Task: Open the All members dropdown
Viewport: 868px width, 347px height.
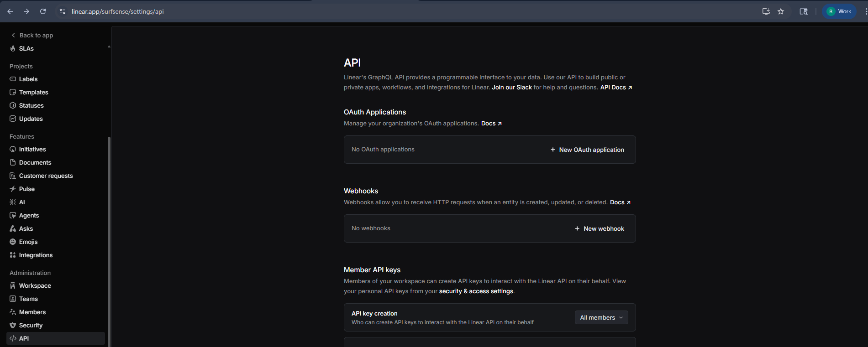Action: click(x=601, y=317)
